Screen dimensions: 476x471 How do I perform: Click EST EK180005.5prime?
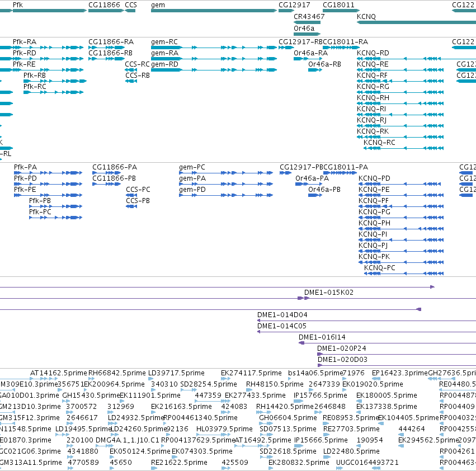(x=387, y=395)
